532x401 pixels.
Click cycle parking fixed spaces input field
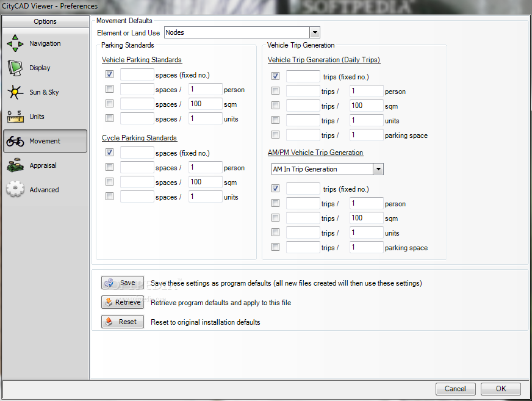click(x=137, y=153)
